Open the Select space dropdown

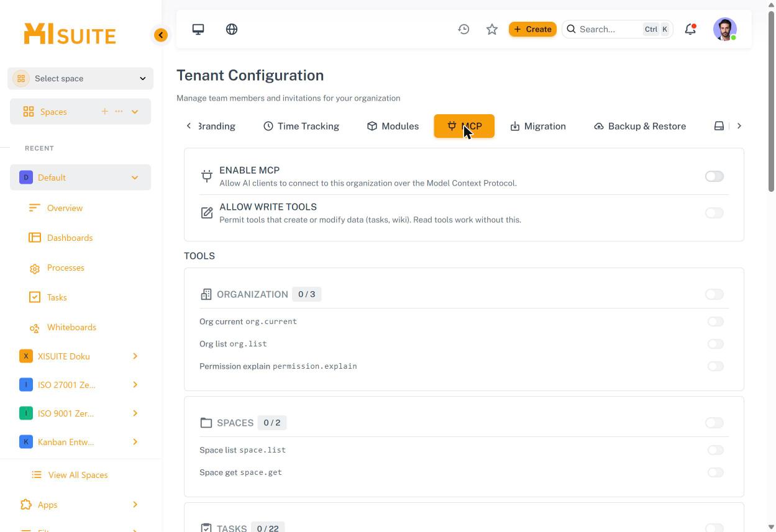tap(81, 78)
